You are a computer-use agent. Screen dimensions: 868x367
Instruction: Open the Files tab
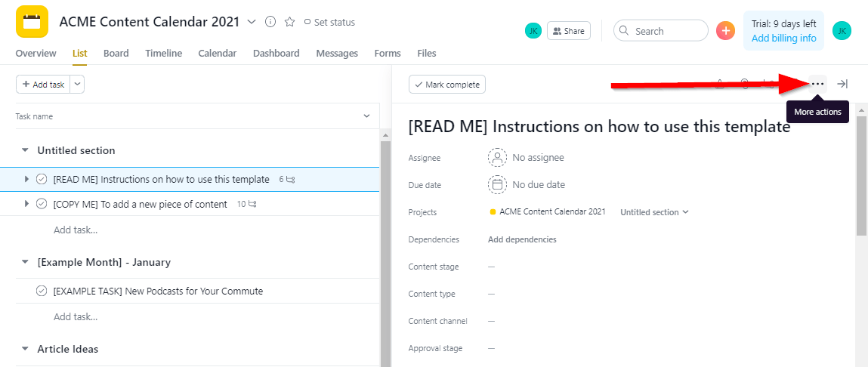point(427,53)
